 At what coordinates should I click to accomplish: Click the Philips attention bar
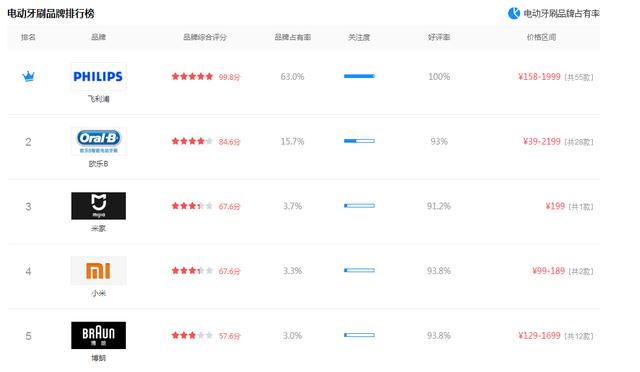pyautogui.click(x=359, y=76)
